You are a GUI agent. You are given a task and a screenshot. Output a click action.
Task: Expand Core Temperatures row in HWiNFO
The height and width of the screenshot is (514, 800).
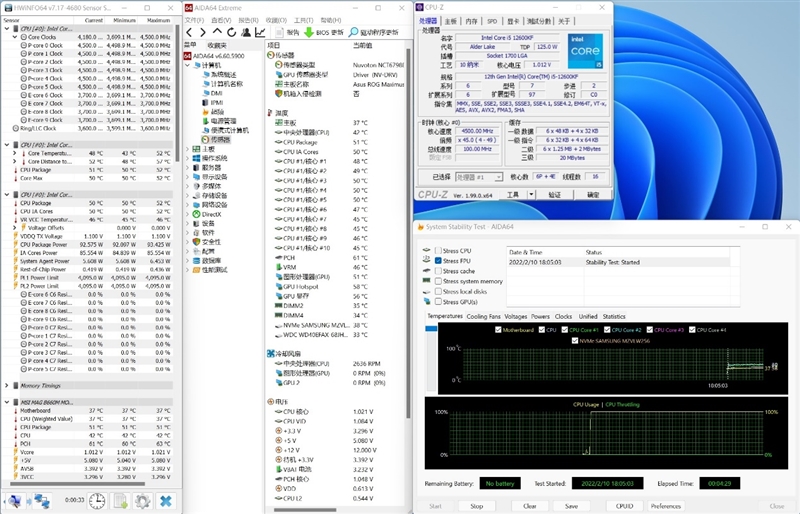click(15, 153)
